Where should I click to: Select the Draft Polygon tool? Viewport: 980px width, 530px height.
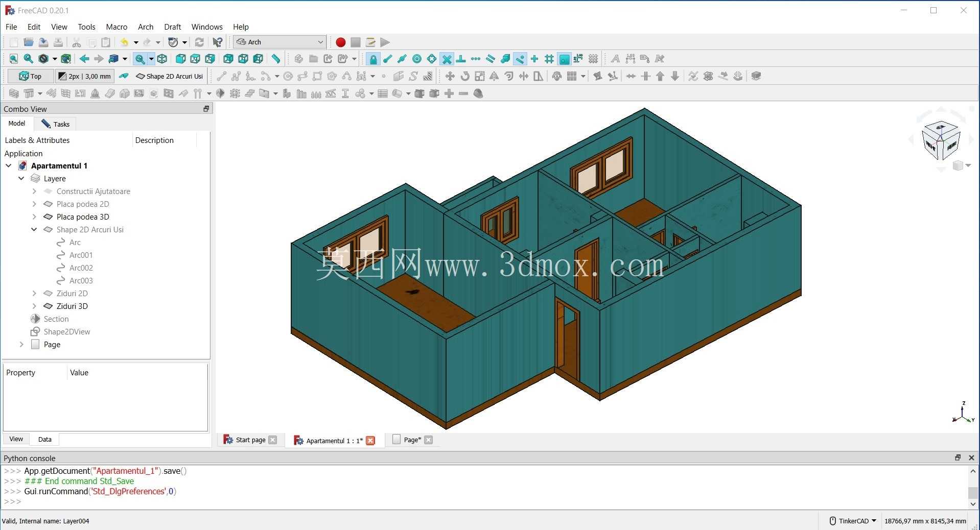(x=332, y=76)
